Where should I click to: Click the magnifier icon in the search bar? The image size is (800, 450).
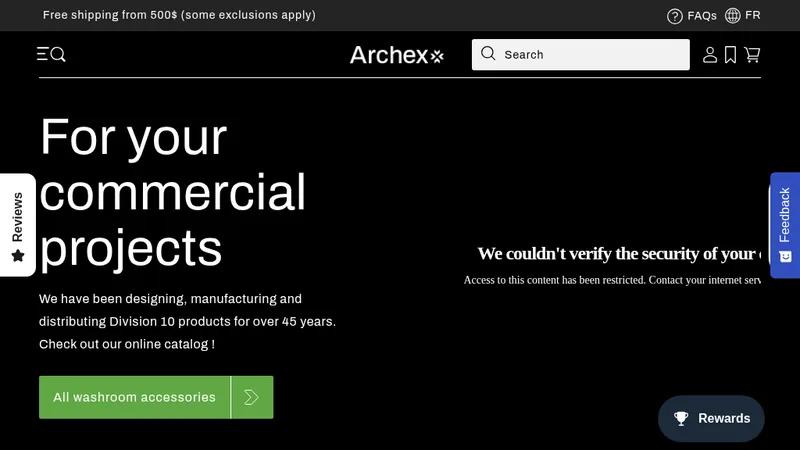coord(488,54)
